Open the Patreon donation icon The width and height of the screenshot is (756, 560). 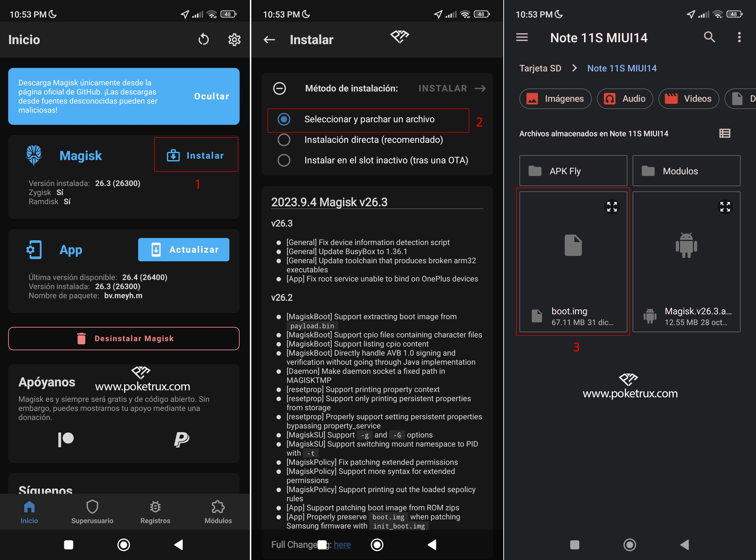[x=66, y=440]
